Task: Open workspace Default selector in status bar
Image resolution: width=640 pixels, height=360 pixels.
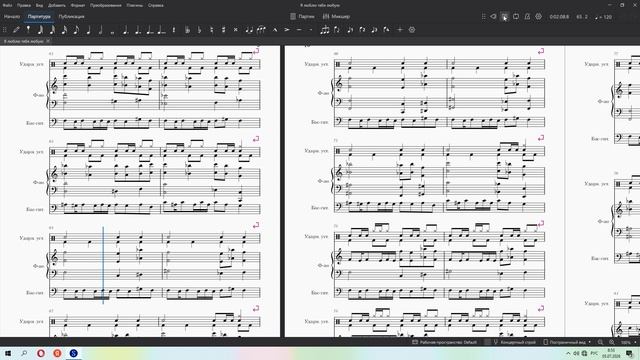Action: (x=444, y=342)
